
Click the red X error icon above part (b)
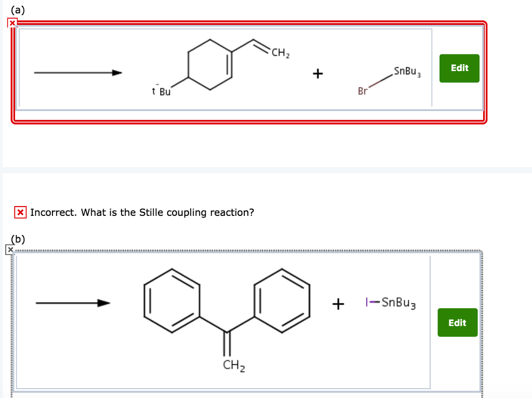pyautogui.click(x=9, y=250)
